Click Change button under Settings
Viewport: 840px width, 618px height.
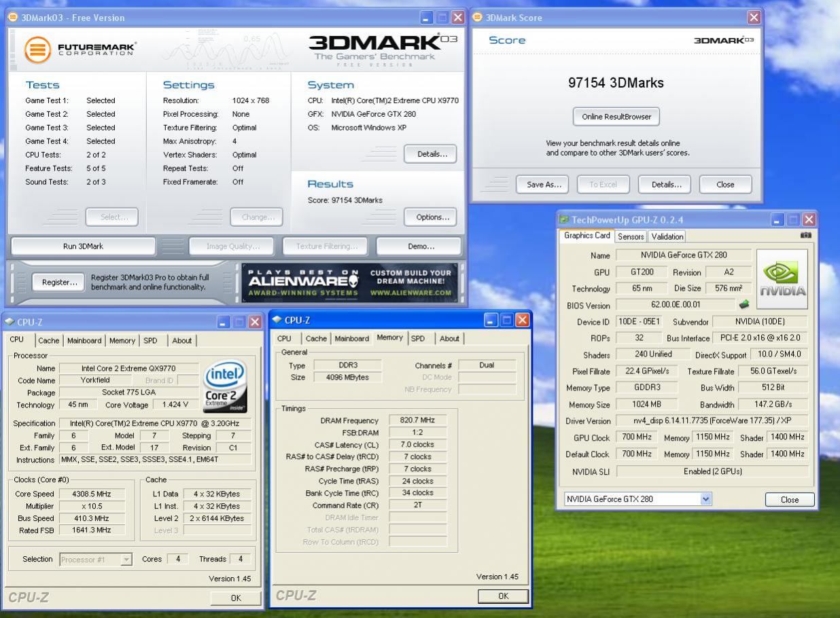[258, 217]
